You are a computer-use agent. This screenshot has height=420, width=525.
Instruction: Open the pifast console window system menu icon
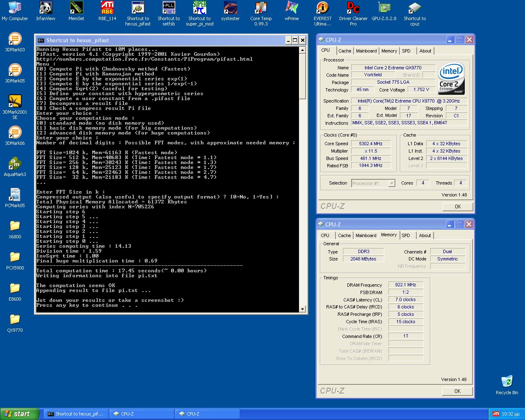click(41, 40)
